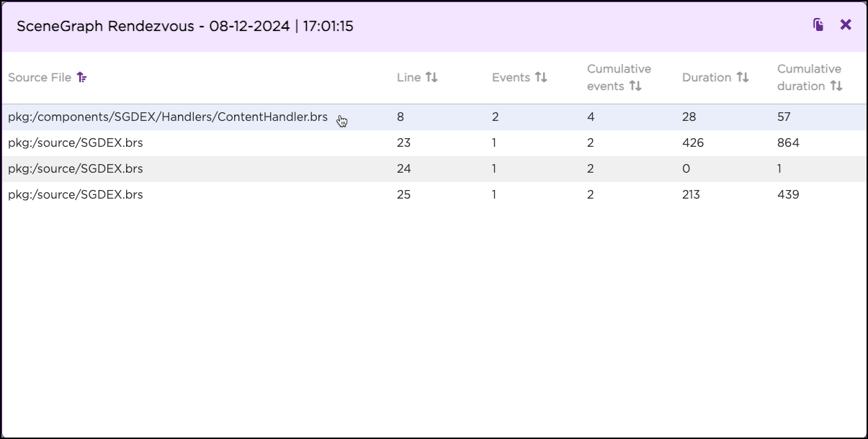The image size is (868, 439).
Task: Select the SGDEX.brs row for line 24
Action: pos(76,169)
